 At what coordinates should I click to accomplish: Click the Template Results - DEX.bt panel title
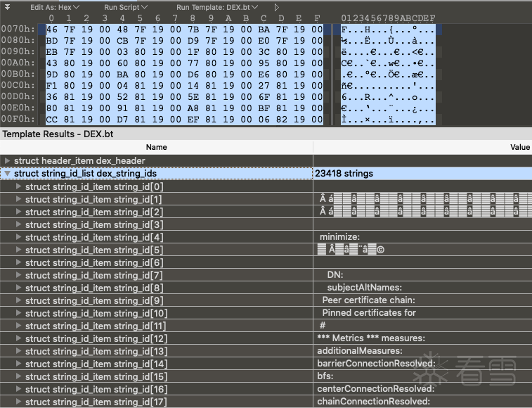coord(58,134)
